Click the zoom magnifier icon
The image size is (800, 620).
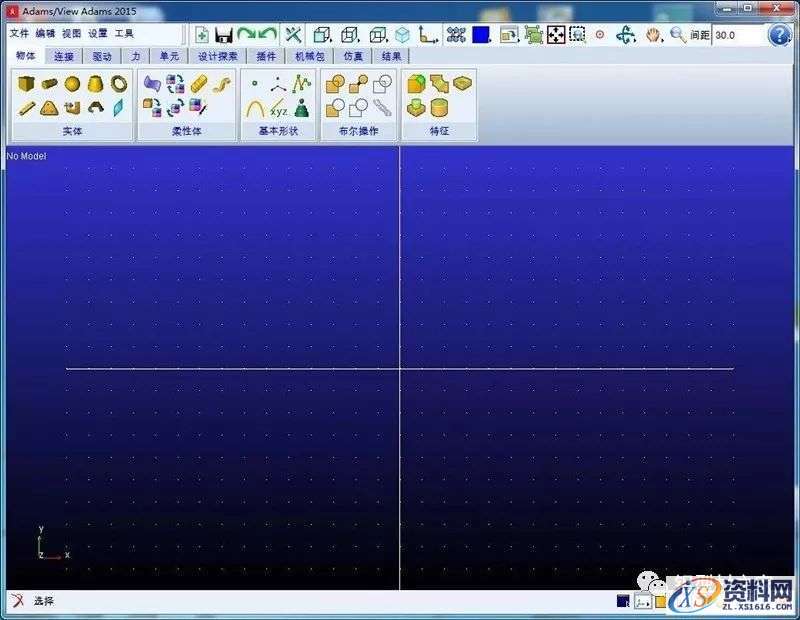[677, 34]
